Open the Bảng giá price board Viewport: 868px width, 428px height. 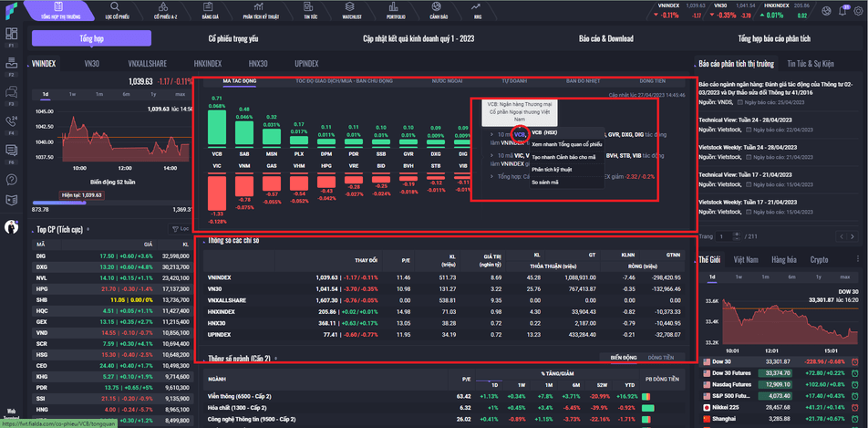pos(210,10)
